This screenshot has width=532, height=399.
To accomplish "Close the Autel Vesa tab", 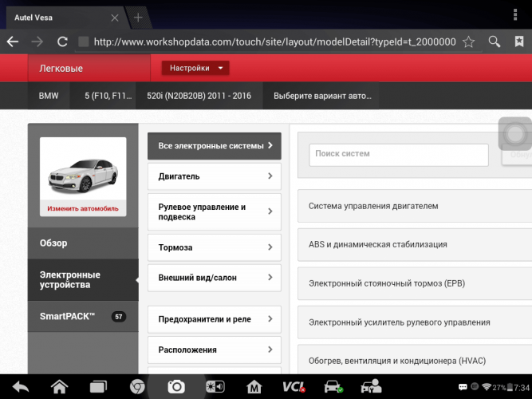I will pos(115,18).
